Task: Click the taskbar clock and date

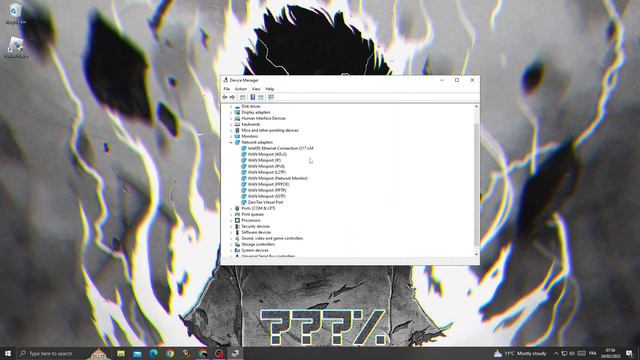Action: pyautogui.click(x=611, y=353)
